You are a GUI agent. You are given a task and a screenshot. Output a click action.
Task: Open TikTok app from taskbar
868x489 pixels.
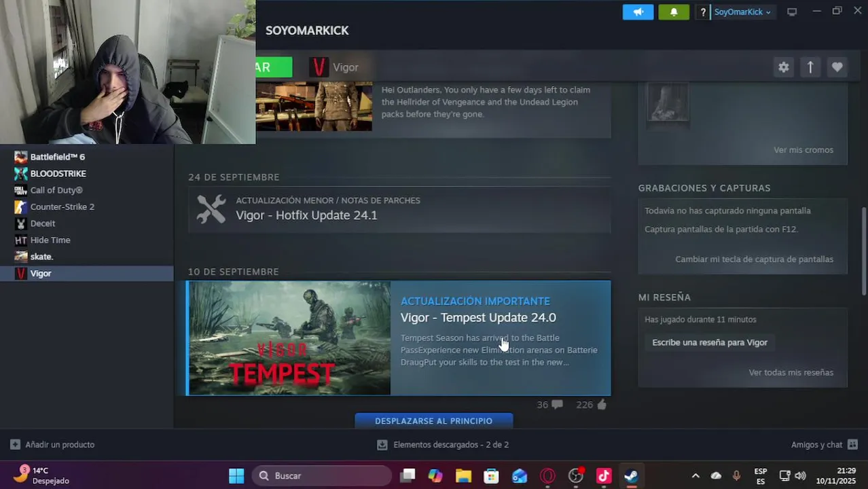(x=604, y=475)
